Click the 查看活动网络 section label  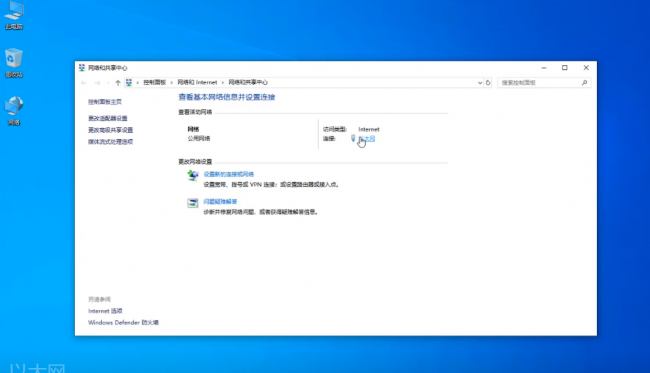point(195,112)
